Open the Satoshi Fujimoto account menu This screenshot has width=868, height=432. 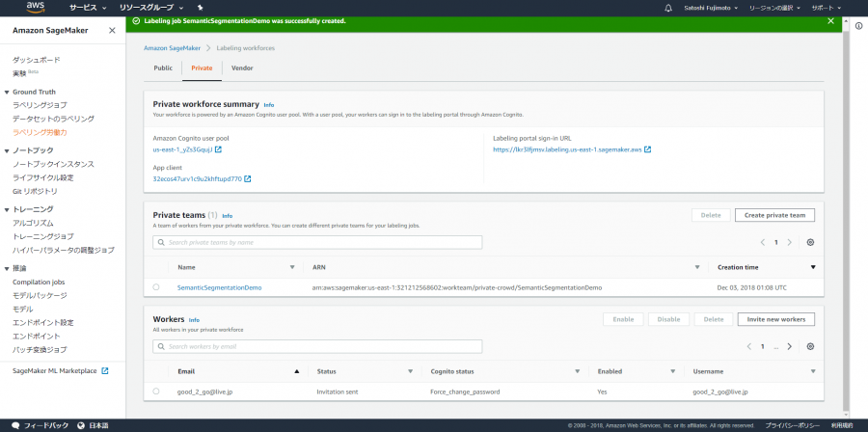click(x=711, y=9)
